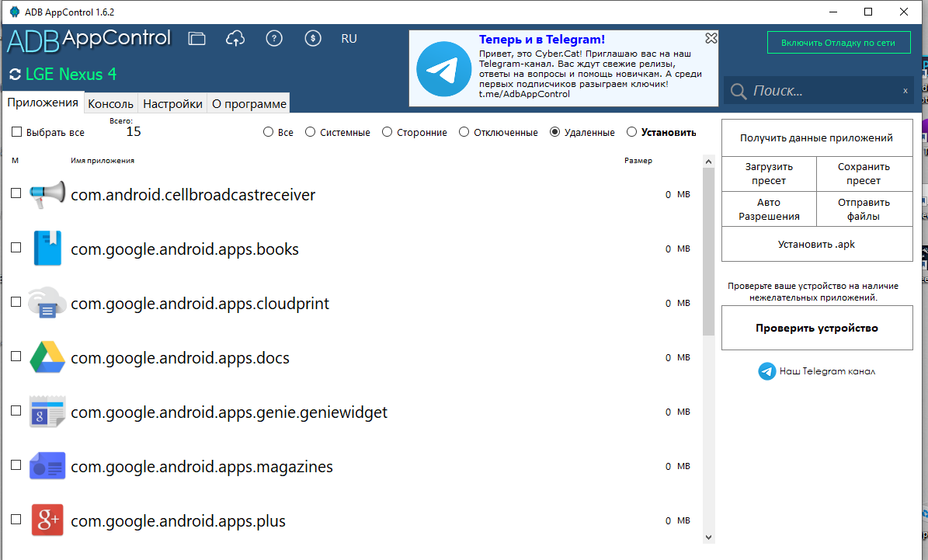Select com.google.android.apps.books package name
This screenshot has width=928, height=560.
tap(185, 249)
